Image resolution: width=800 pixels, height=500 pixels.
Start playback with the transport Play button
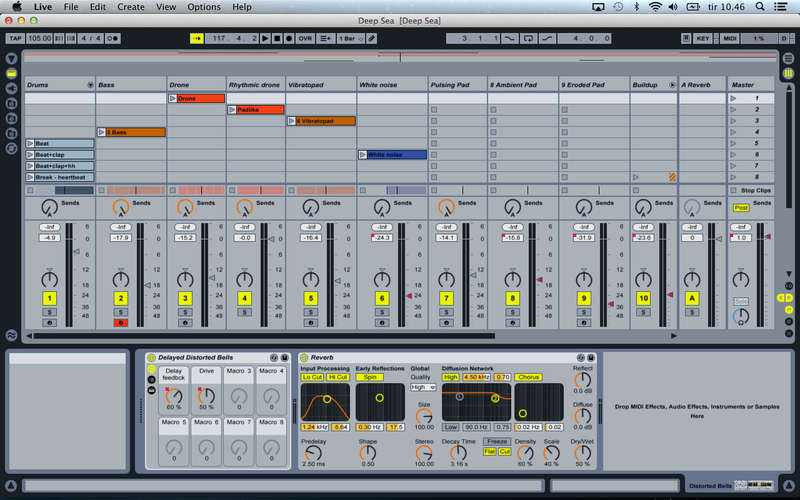pyautogui.click(x=265, y=38)
